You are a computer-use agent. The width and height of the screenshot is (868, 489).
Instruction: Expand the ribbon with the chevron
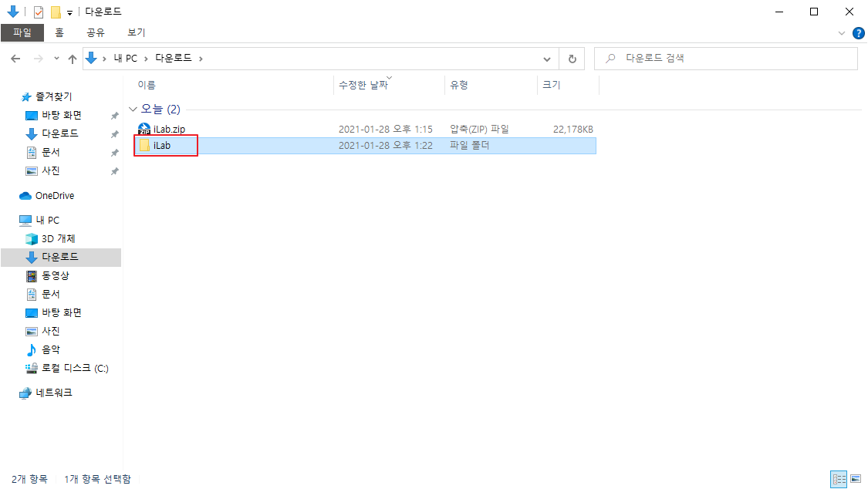[x=842, y=33]
